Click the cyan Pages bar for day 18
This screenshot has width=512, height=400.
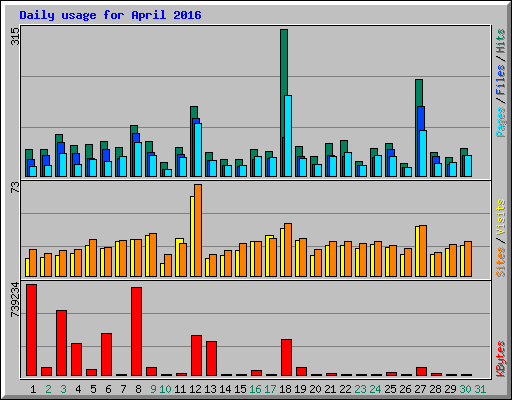tap(288, 136)
